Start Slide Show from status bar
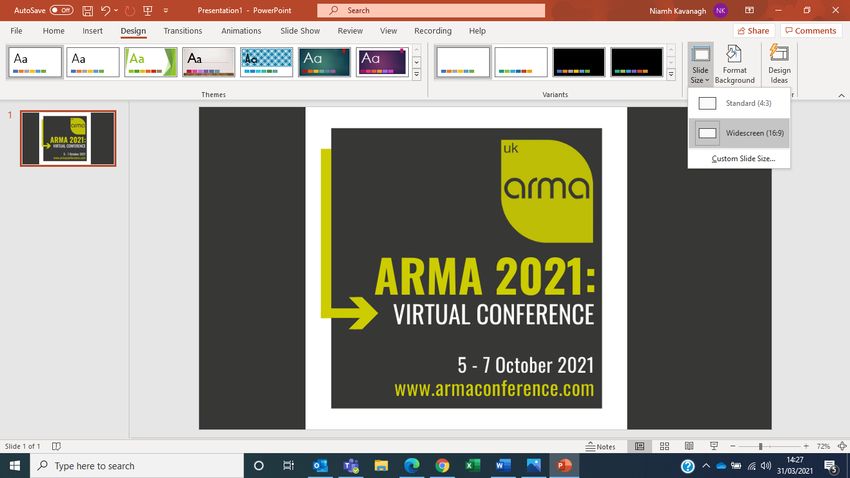 click(x=713, y=446)
